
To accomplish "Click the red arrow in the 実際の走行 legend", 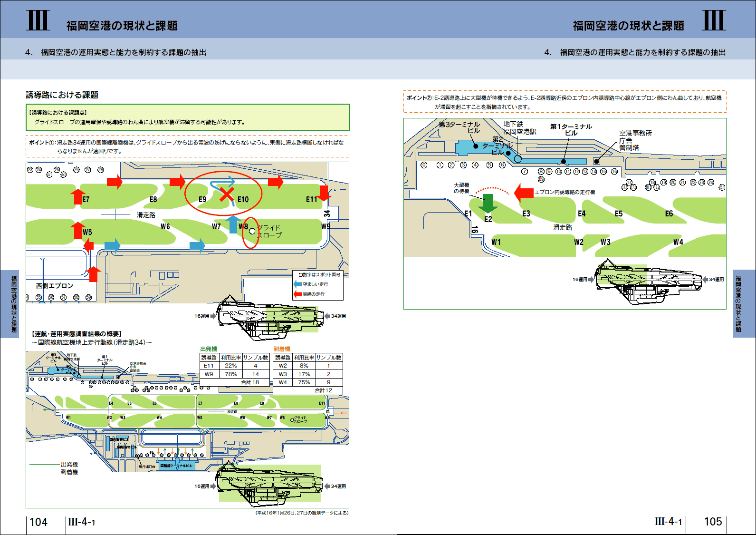I will [x=298, y=294].
